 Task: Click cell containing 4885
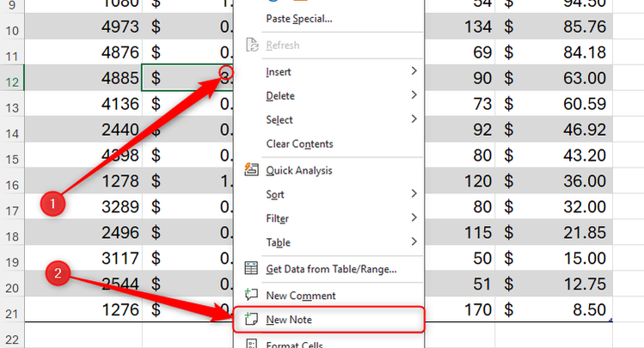coord(83,78)
